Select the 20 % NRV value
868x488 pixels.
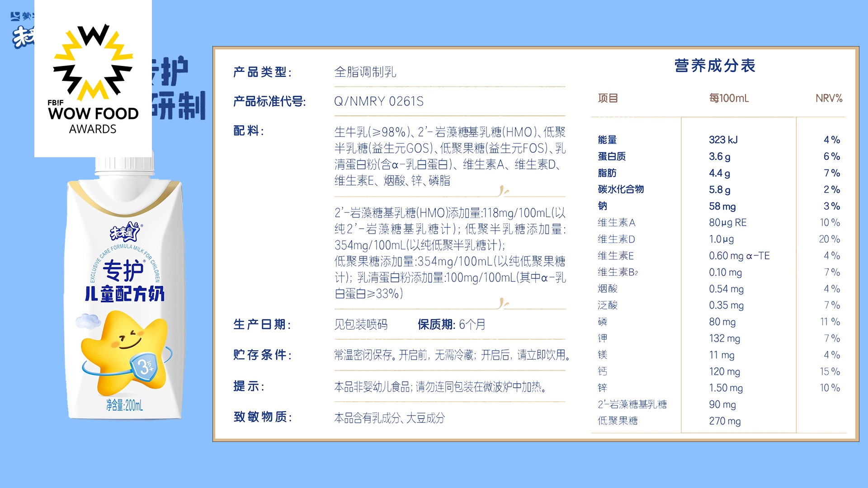[x=830, y=239]
